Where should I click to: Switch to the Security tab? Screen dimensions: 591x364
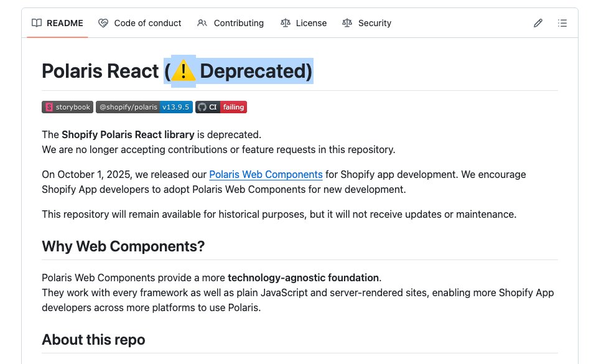[375, 22]
